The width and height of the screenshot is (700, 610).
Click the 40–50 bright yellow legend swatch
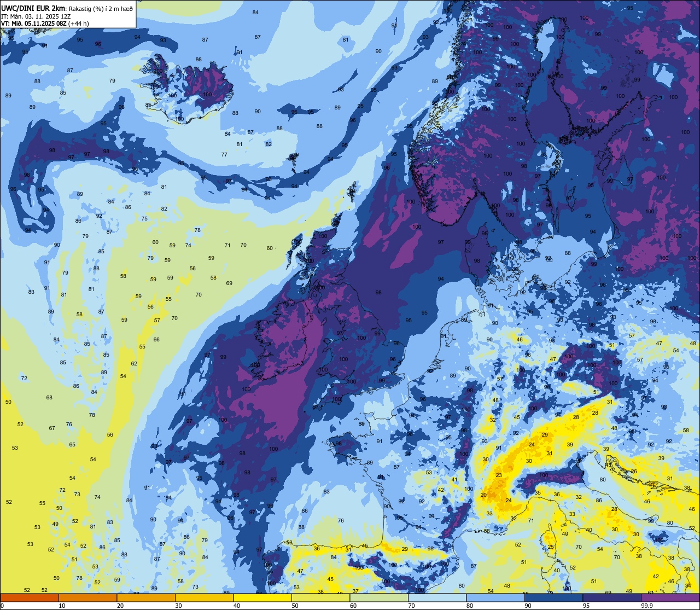[x=262, y=597]
